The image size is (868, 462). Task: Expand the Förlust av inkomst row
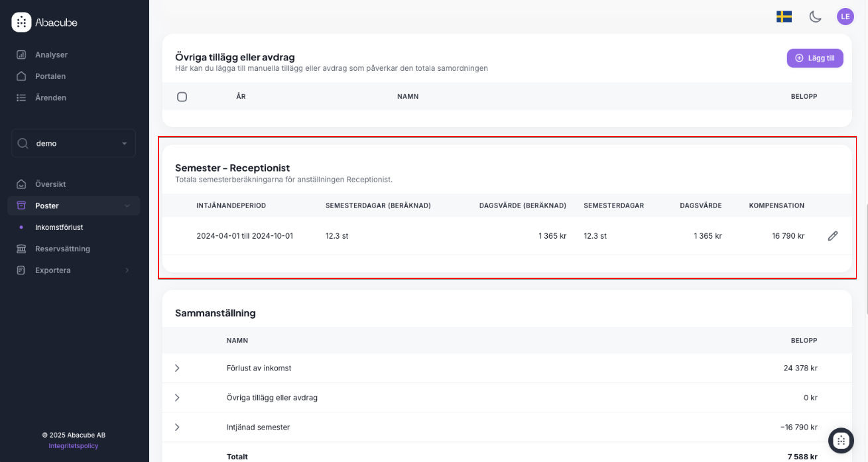[x=177, y=368]
